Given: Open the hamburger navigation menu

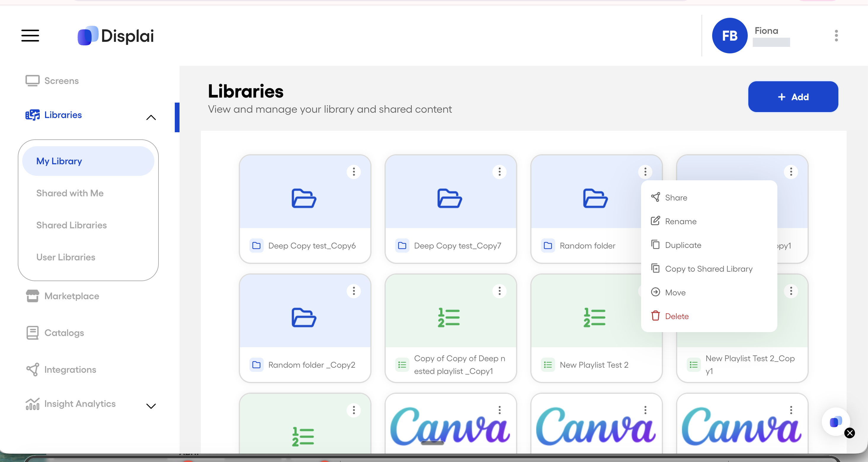Looking at the screenshot, I should 30,35.
